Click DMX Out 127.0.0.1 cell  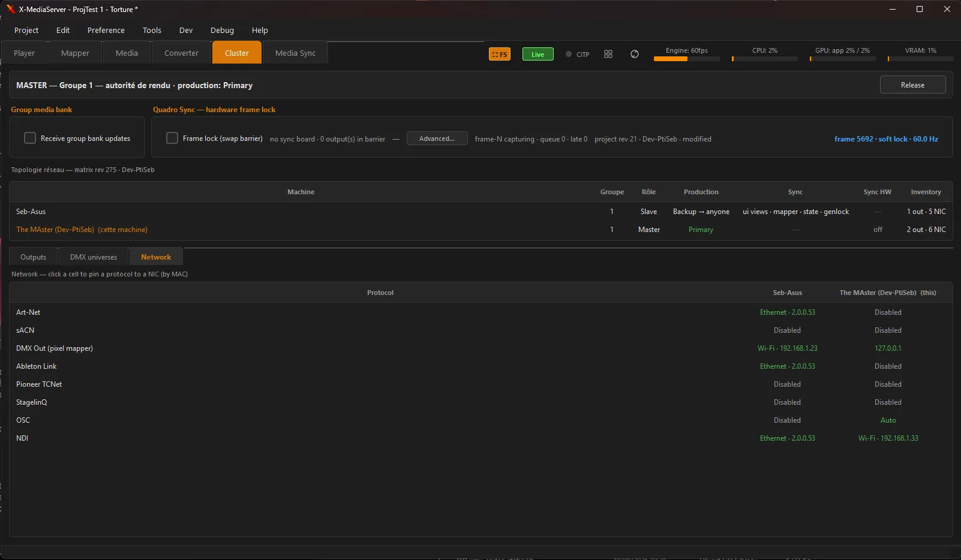[888, 348]
